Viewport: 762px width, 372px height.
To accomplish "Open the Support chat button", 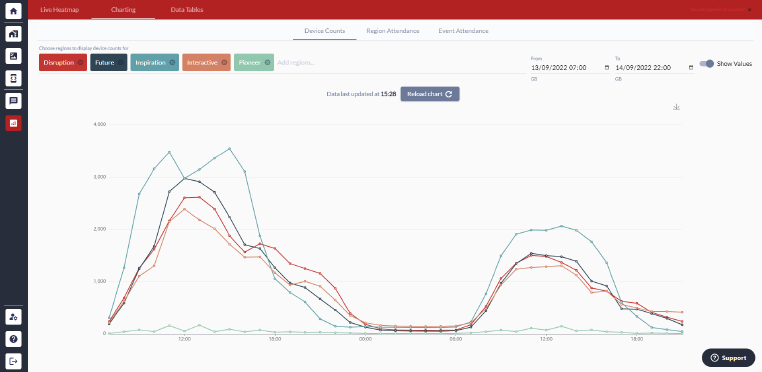I will 728,358.
